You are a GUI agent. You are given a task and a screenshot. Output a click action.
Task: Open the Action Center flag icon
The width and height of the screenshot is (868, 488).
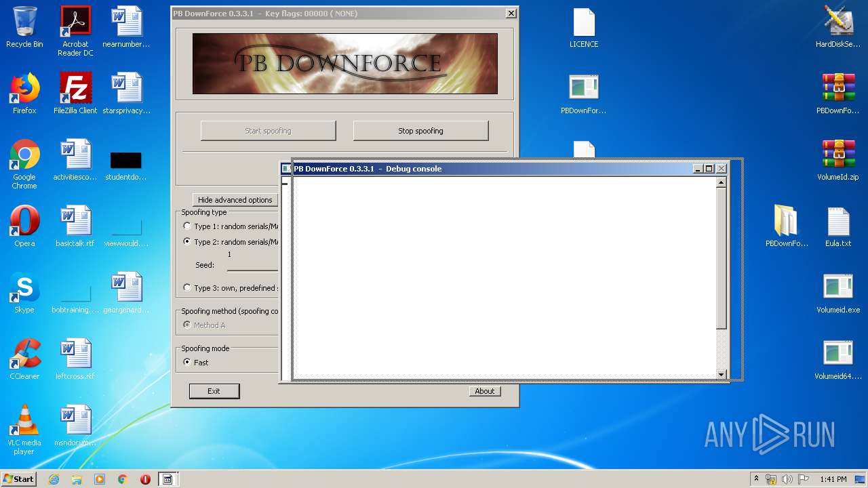coord(804,479)
